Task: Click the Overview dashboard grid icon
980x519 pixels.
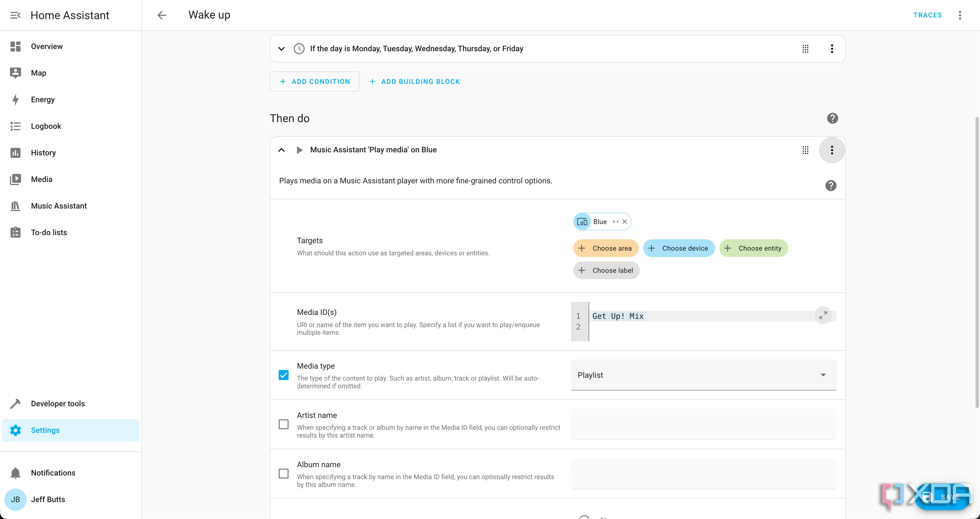Action: pyautogui.click(x=15, y=47)
